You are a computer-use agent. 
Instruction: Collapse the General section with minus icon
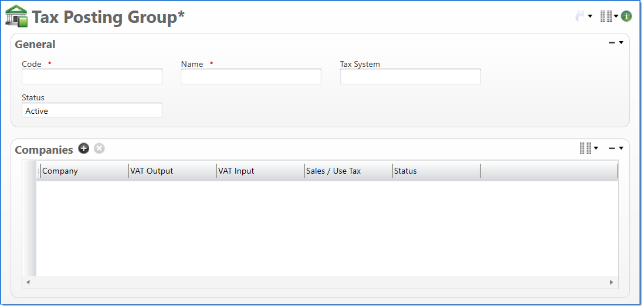pos(612,43)
